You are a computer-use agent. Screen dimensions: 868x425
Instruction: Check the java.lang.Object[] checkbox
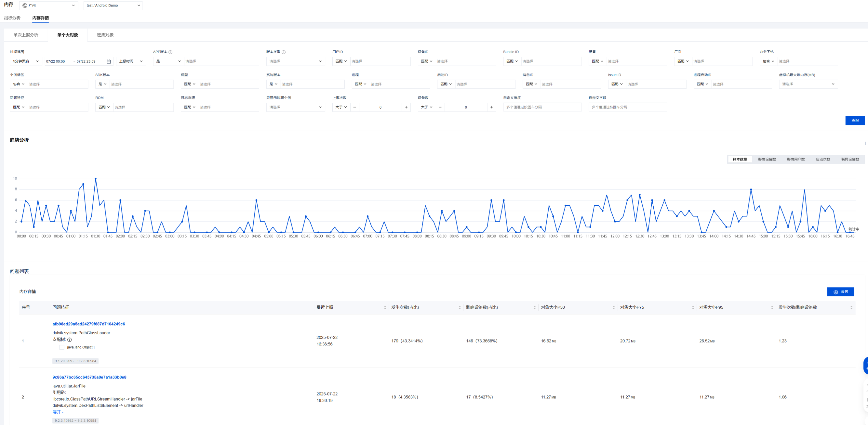pos(62,347)
